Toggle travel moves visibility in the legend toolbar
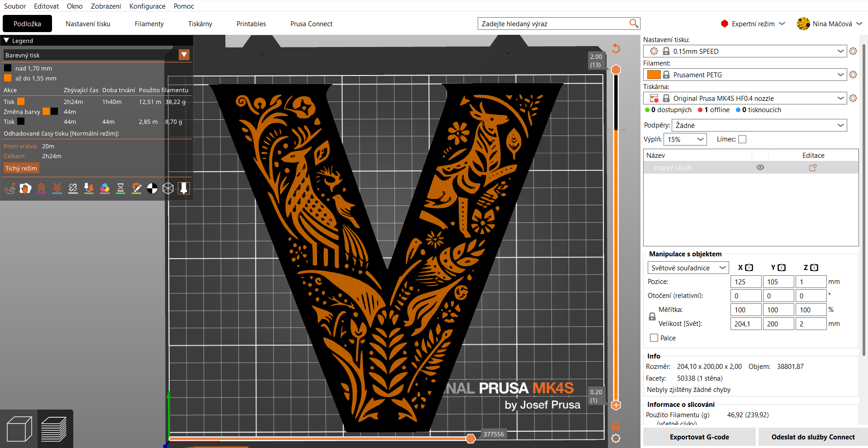 click(9, 188)
